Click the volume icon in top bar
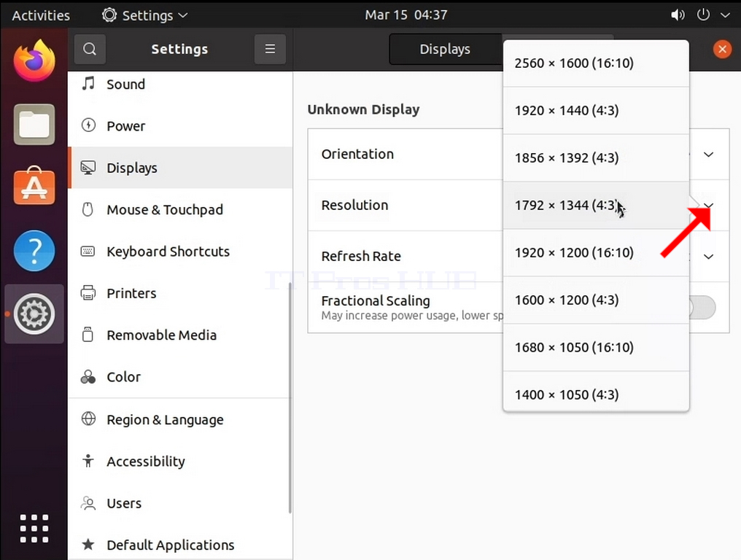Screen dimensions: 741x560 (678, 15)
